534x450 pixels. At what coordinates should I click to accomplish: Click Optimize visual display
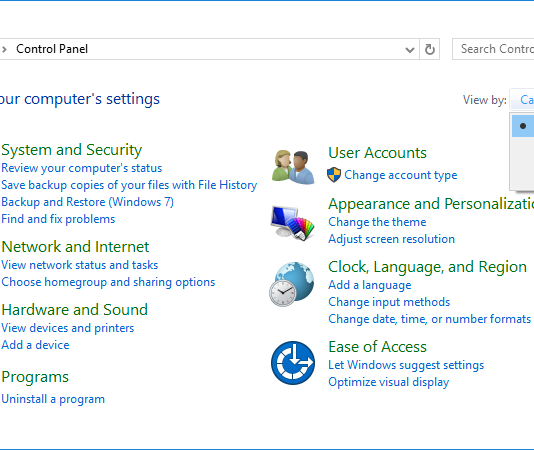[x=389, y=382]
